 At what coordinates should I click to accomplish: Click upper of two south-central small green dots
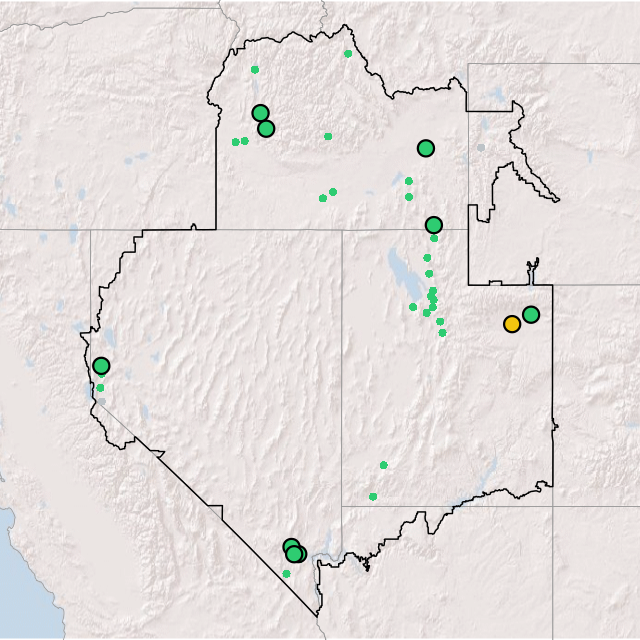383,465
